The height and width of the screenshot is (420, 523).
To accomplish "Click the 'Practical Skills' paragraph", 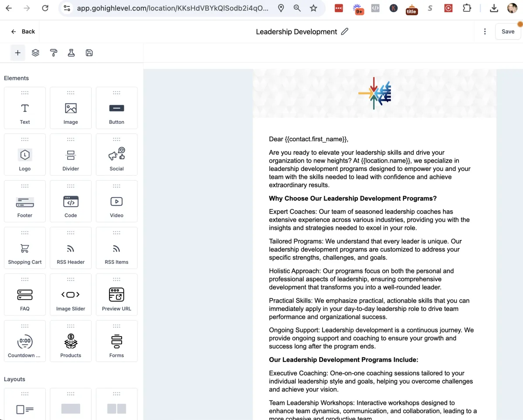I will [x=369, y=309].
